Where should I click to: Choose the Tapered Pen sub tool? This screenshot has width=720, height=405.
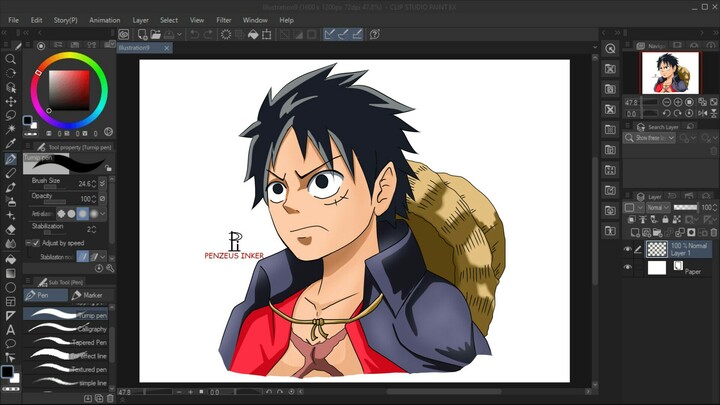coord(66,342)
